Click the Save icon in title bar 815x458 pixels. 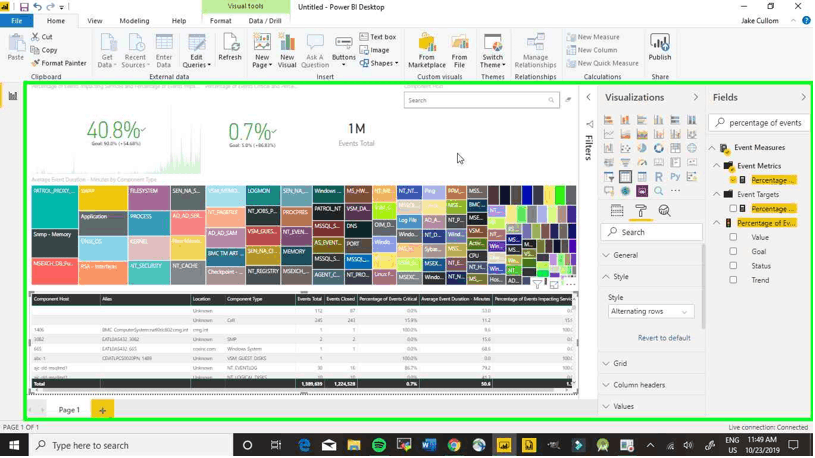coord(24,7)
